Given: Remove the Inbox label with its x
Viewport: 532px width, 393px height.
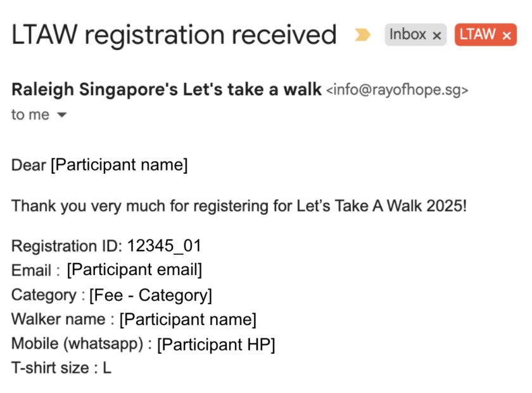Looking at the screenshot, I should point(436,35).
